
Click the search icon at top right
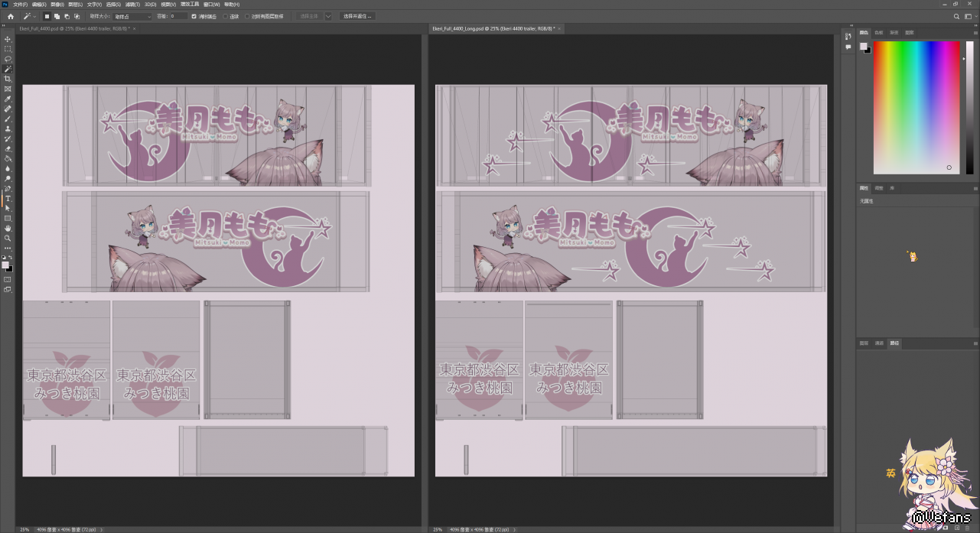[x=956, y=16]
